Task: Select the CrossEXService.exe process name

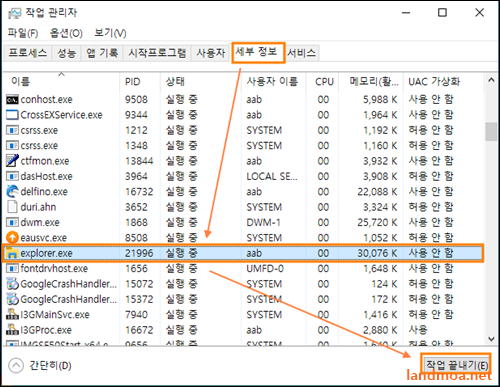Action: 61,115
